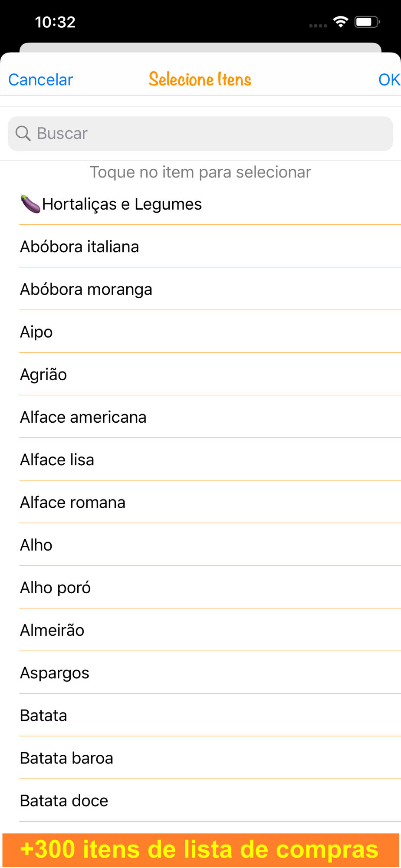Confirm selection with OK button
The height and width of the screenshot is (868, 401).
pyautogui.click(x=389, y=80)
